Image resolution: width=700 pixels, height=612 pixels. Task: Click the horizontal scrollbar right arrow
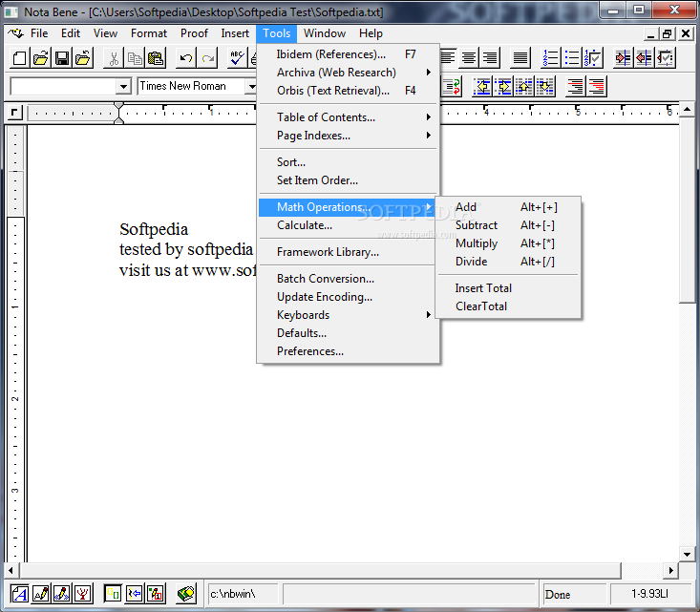pyautogui.click(x=671, y=570)
